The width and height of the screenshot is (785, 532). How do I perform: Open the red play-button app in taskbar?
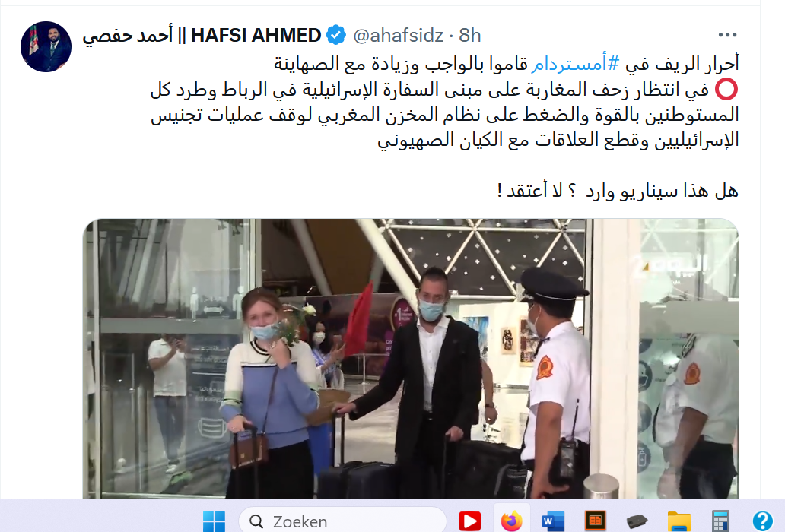(469, 521)
